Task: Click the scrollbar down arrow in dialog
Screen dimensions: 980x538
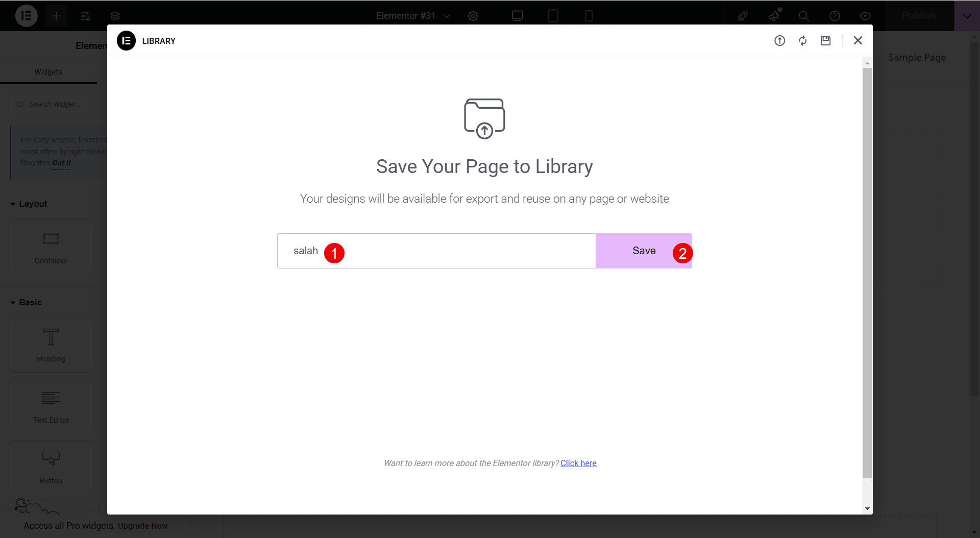Action: pyautogui.click(x=867, y=509)
